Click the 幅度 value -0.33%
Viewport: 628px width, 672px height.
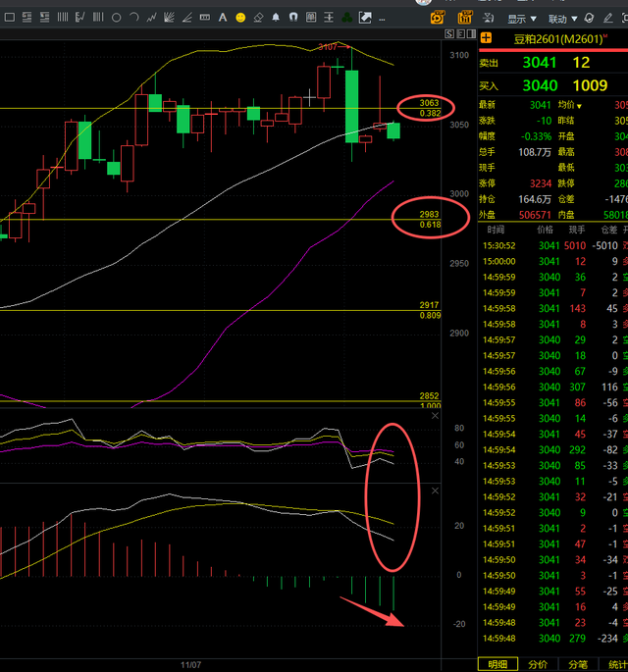[537, 136]
